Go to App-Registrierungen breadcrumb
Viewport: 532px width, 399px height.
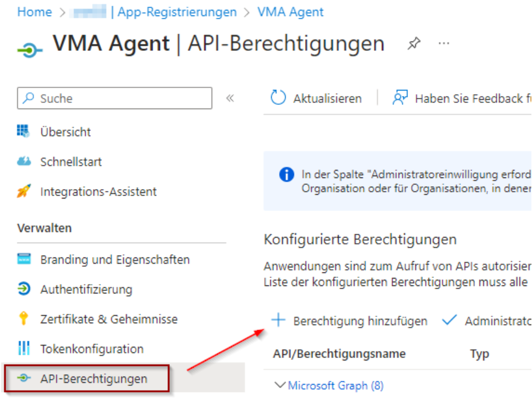coord(177,12)
